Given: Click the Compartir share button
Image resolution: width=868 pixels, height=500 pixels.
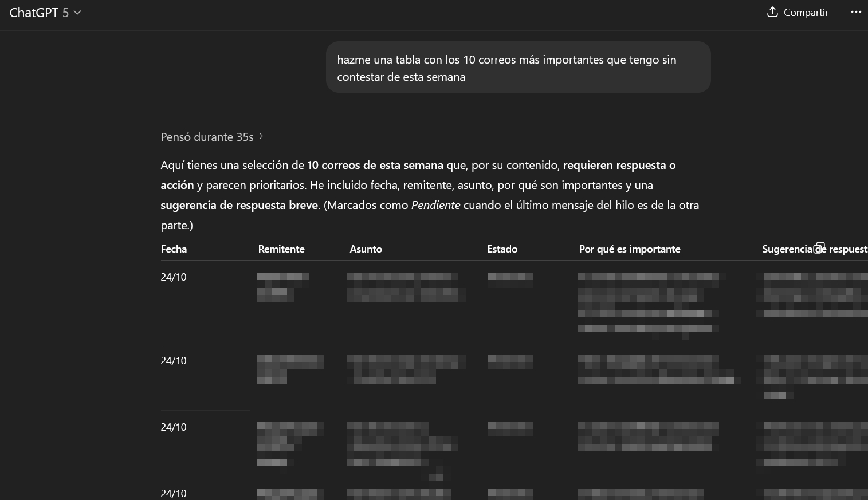Looking at the screenshot, I should coord(798,13).
